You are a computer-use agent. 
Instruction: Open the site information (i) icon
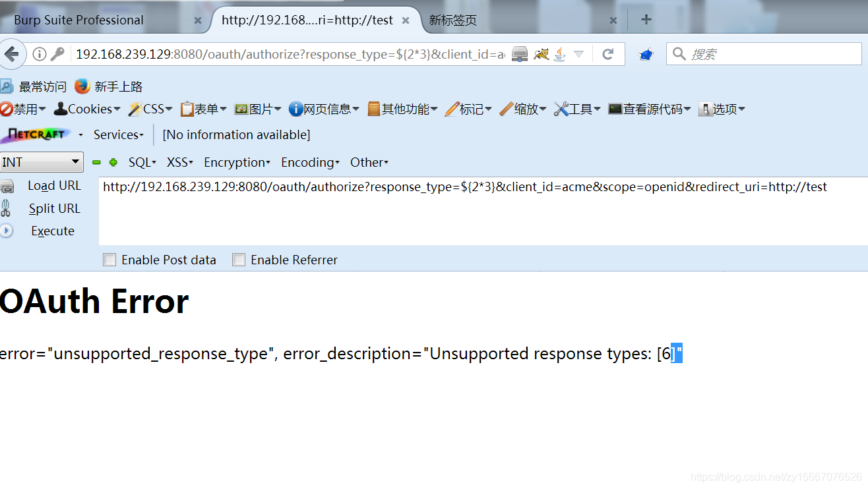(40, 54)
